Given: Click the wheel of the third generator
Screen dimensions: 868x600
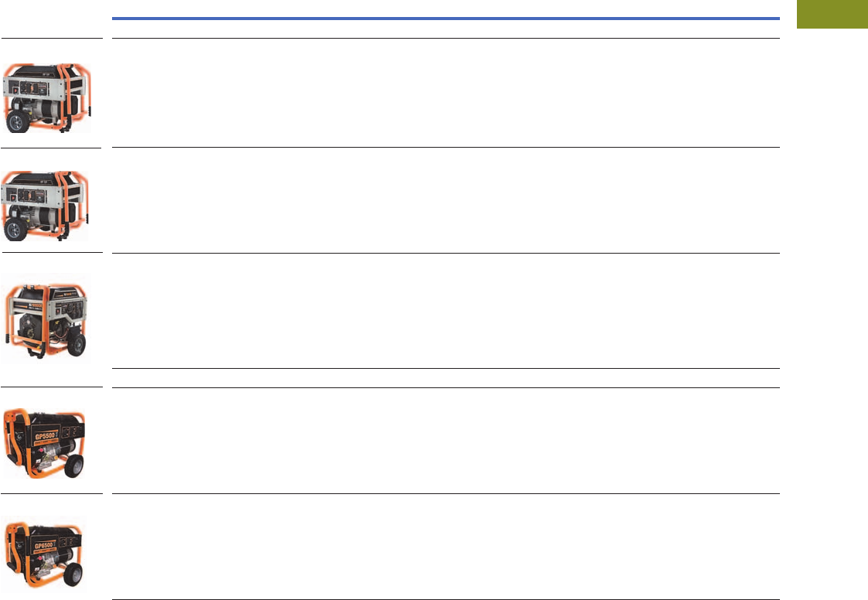Looking at the screenshot, I should (x=76, y=345).
